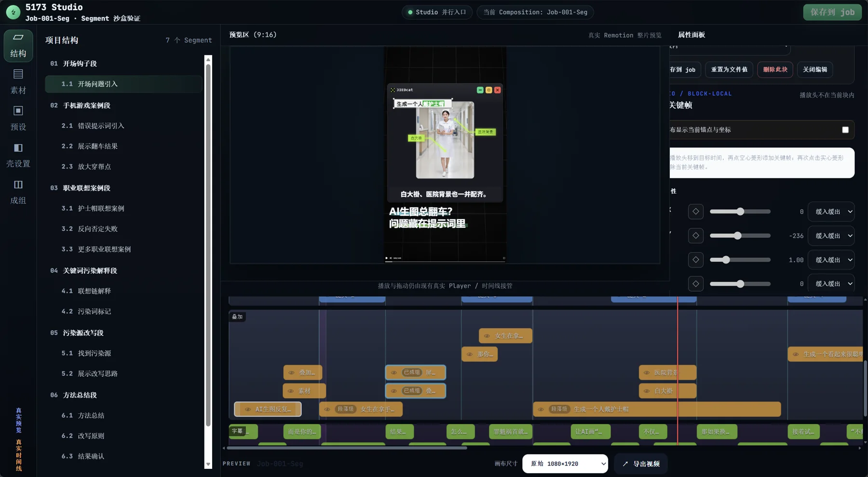Select tree item 1.1 开场问题引入

[123, 84]
